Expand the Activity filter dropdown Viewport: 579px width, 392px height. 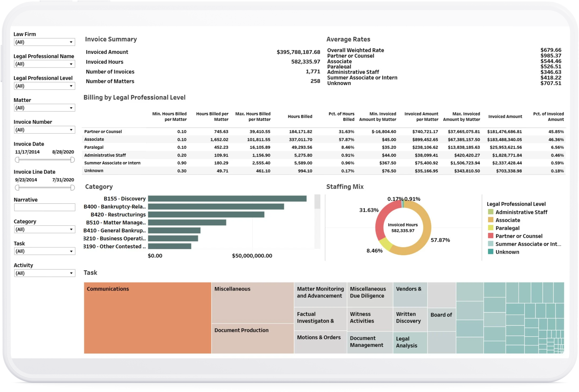pyautogui.click(x=44, y=273)
